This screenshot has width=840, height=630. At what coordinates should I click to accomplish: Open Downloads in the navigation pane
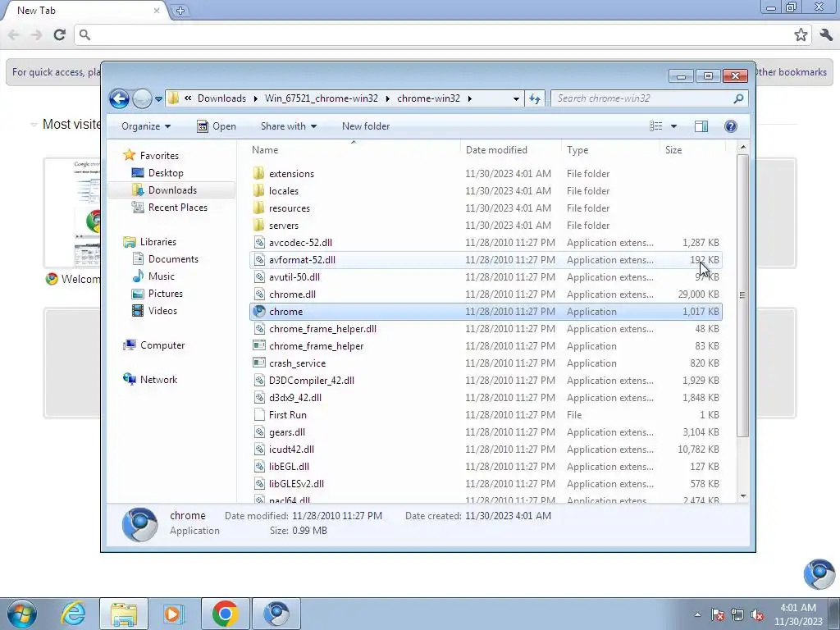(172, 190)
